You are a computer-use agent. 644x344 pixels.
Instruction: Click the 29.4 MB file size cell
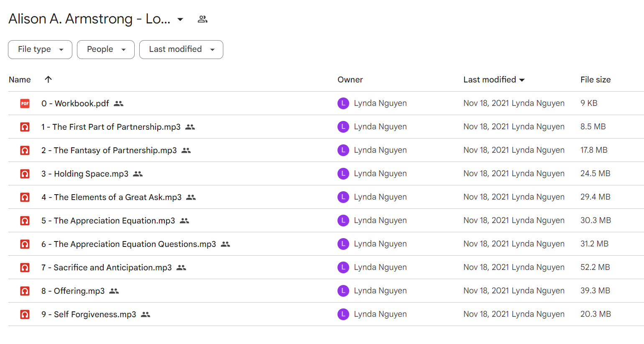click(x=595, y=197)
